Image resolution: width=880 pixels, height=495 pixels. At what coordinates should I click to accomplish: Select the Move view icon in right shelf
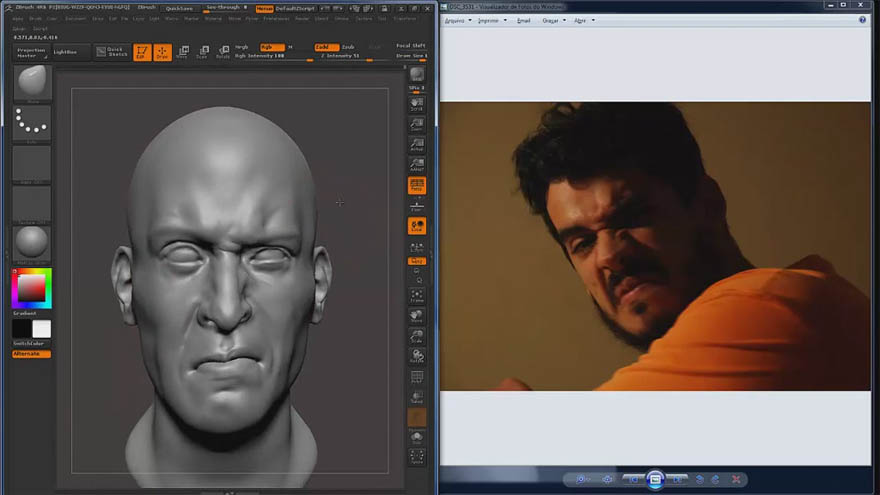click(416, 317)
